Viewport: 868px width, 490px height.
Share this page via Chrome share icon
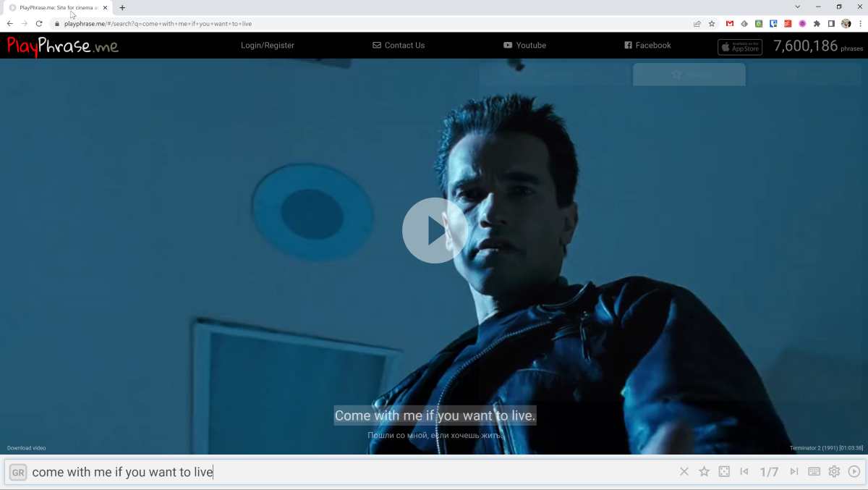pyautogui.click(x=697, y=23)
